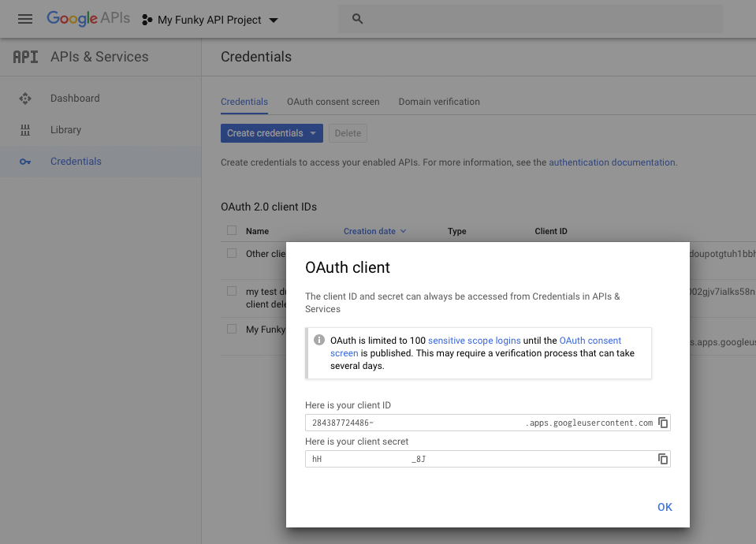This screenshot has width=756, height=544.
Task: Switch to the Credentials tab
Action: pos(244,102)
